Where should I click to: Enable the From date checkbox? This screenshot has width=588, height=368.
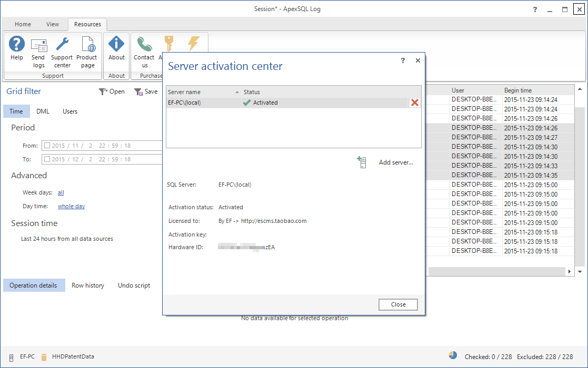click(47, 145)
